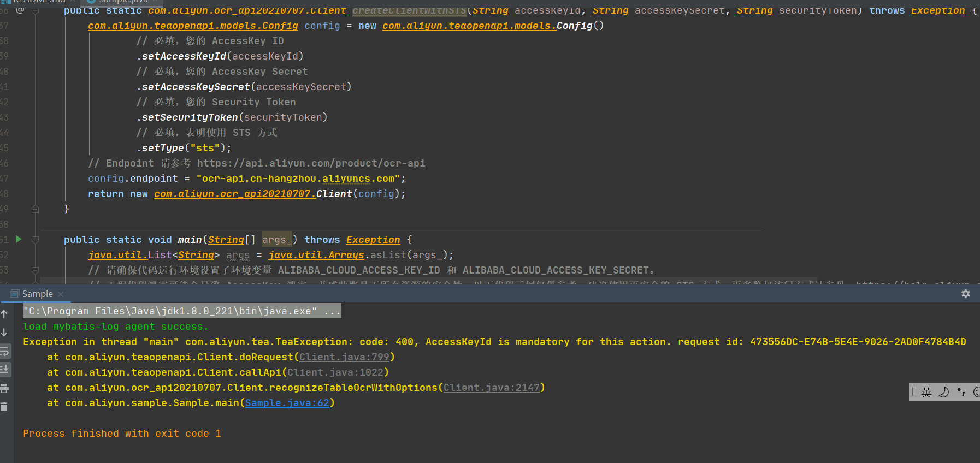
Task: Click the 'AccessKey Secret' comment line
Action: point(222,72)
